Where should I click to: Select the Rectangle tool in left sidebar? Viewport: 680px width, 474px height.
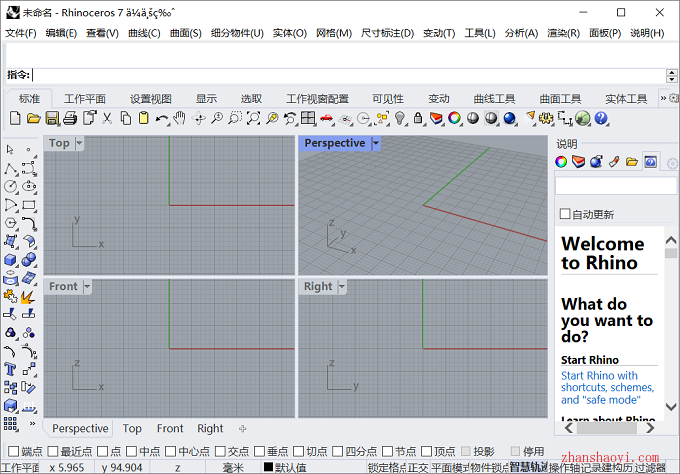(29, 205)
